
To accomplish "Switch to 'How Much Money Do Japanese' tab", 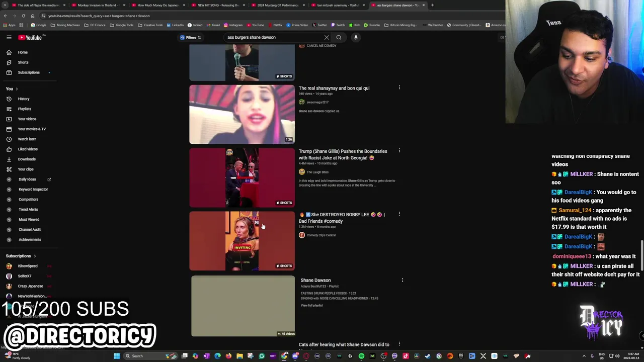I will click(x=158, y=5).
